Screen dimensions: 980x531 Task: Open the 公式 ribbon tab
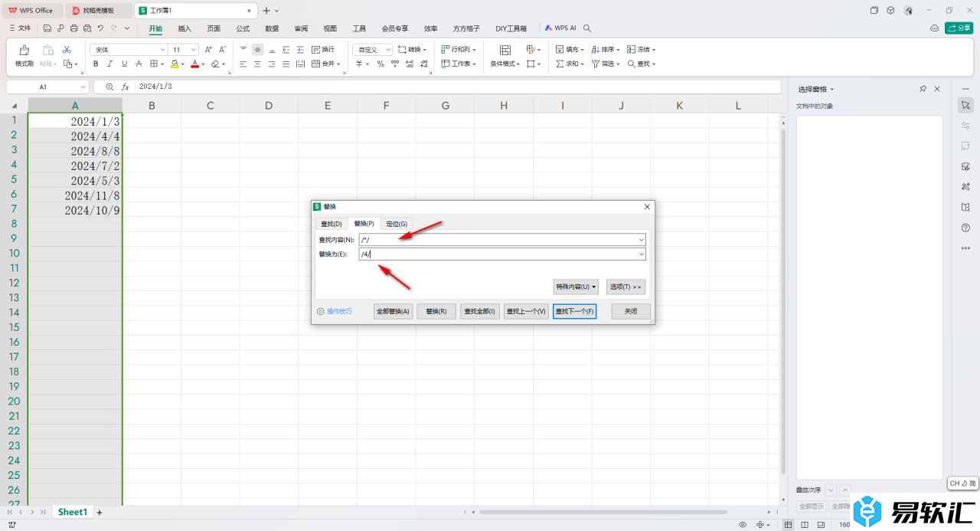tap(243, 28)
